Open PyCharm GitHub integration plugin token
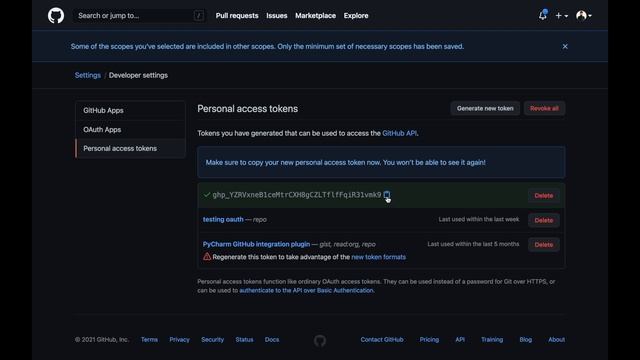 [x=256, y=244]
